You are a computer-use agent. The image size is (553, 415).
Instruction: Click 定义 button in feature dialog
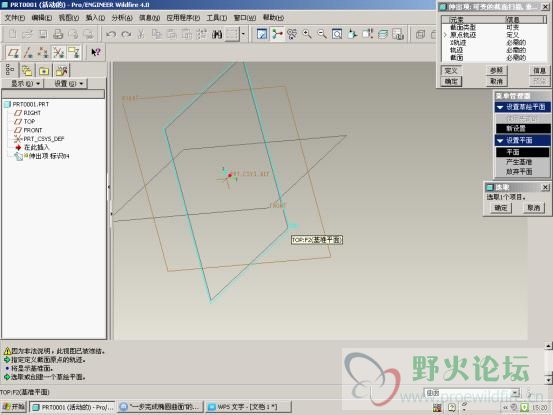point(451,71)
